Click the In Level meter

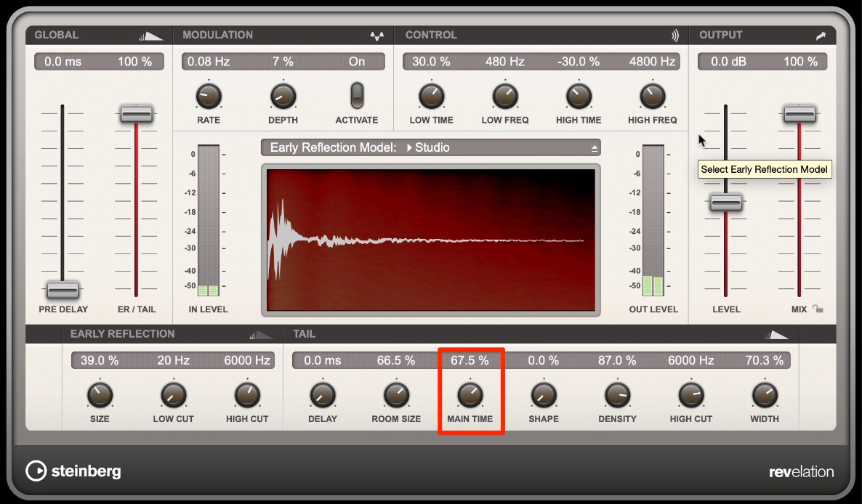(209, 220)
